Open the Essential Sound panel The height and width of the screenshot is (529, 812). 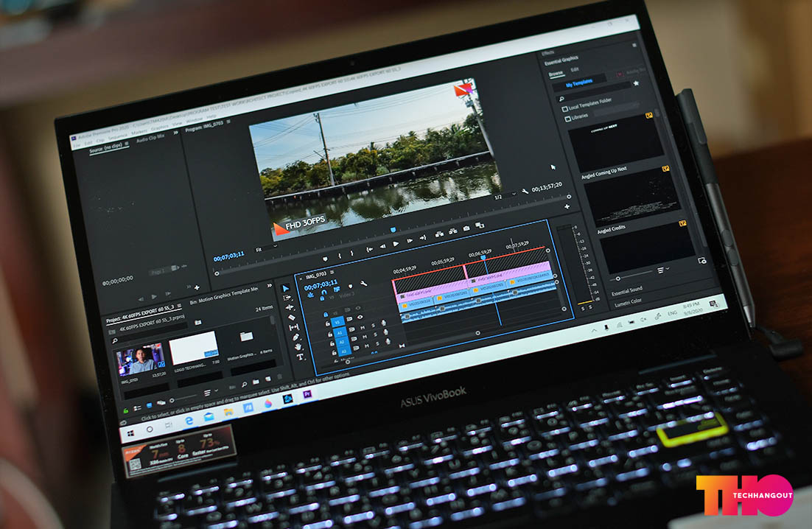pyautogui.click(x=626, y=291)
